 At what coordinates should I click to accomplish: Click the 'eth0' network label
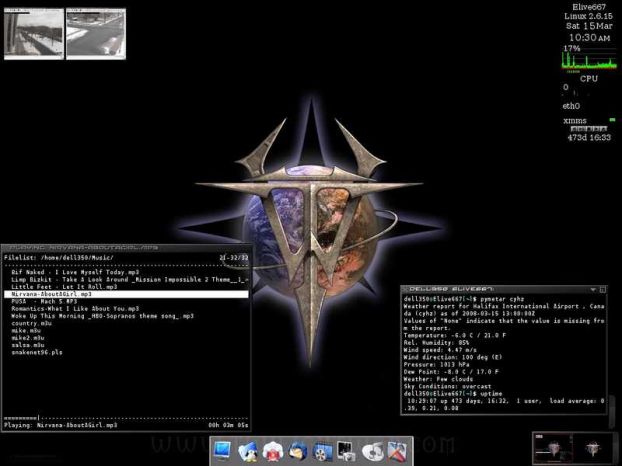tap(571, 106)
